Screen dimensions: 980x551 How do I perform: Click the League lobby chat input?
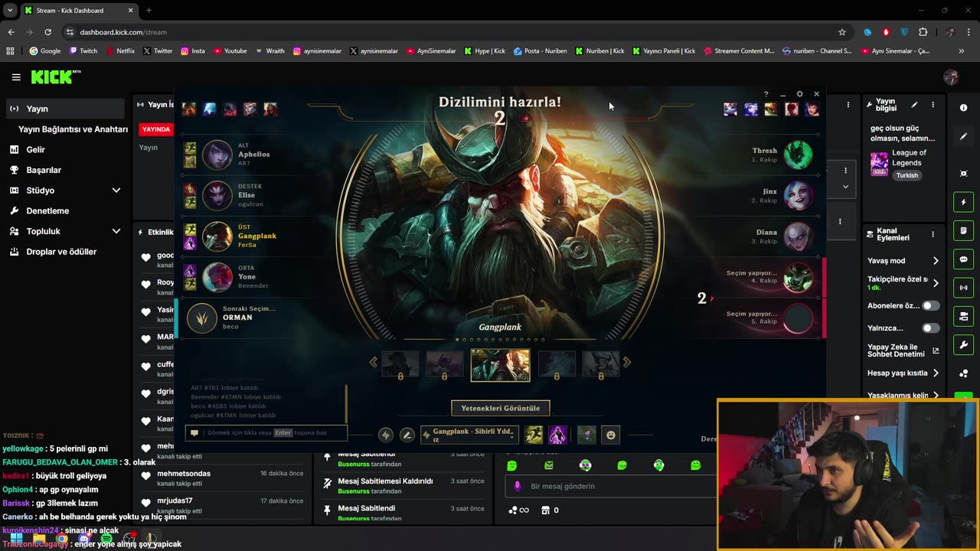click(266, 432)
